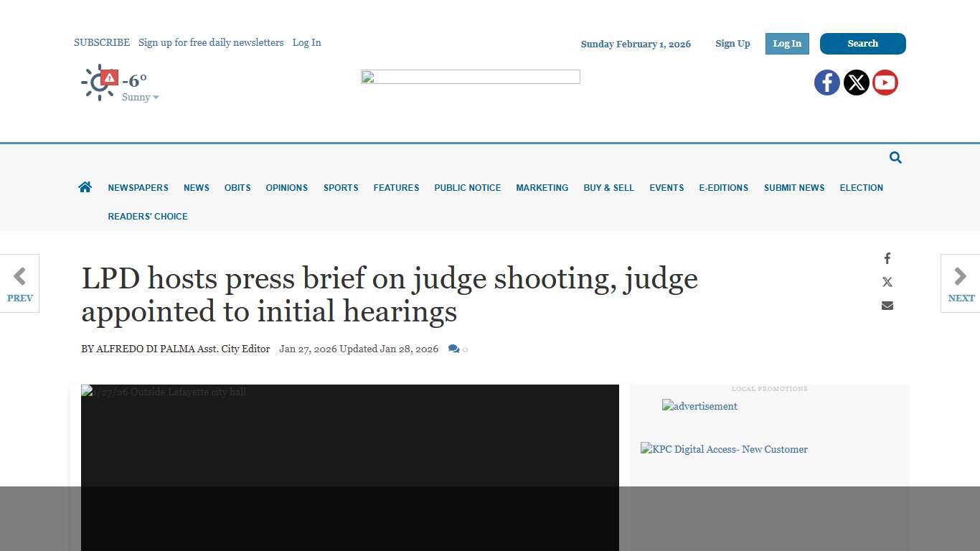Click the KPC Digital Access promotion
This screenshot has height=551, width=980.
pos(724,449)
